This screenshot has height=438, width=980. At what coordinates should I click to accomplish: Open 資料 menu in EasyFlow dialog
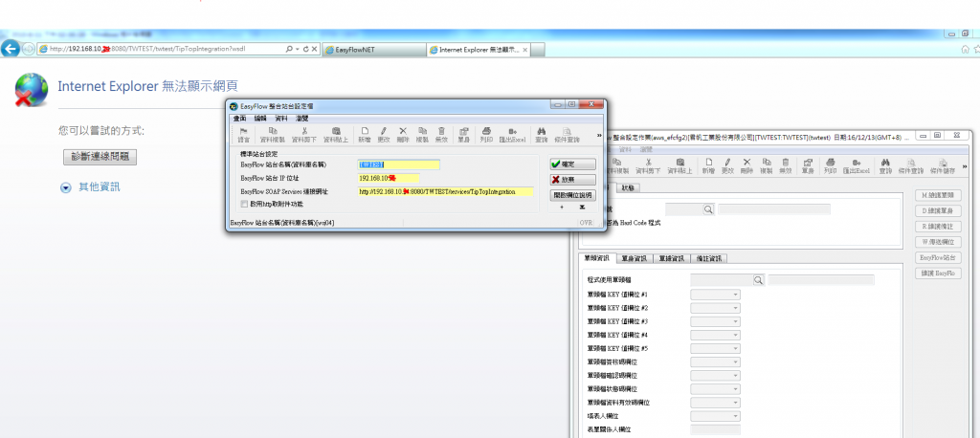(281, 118)
